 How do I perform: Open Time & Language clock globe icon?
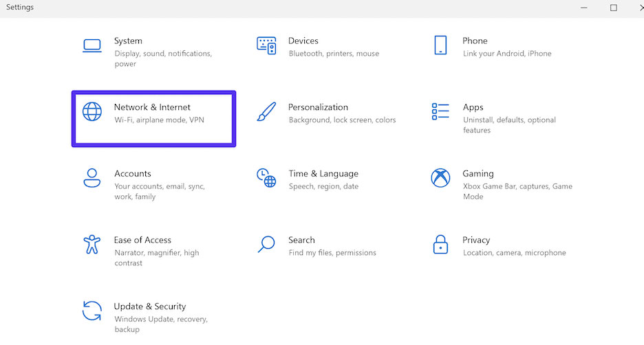(266, 177)
